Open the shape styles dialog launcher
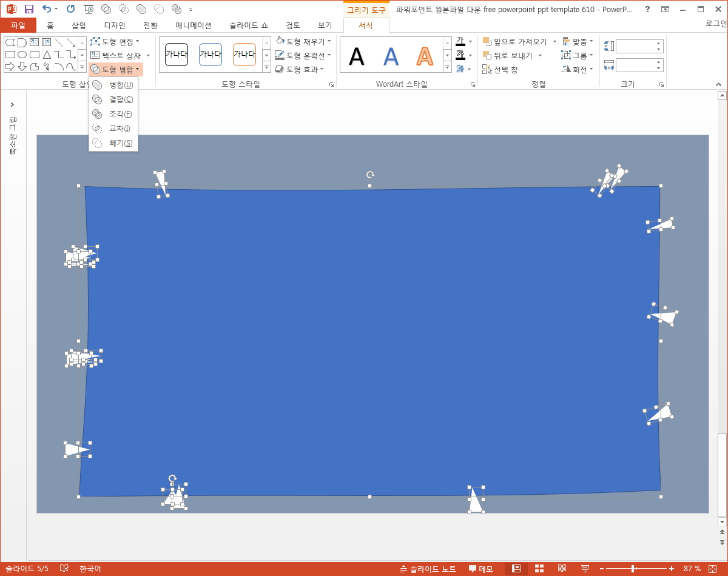 [x=331, y=85]
